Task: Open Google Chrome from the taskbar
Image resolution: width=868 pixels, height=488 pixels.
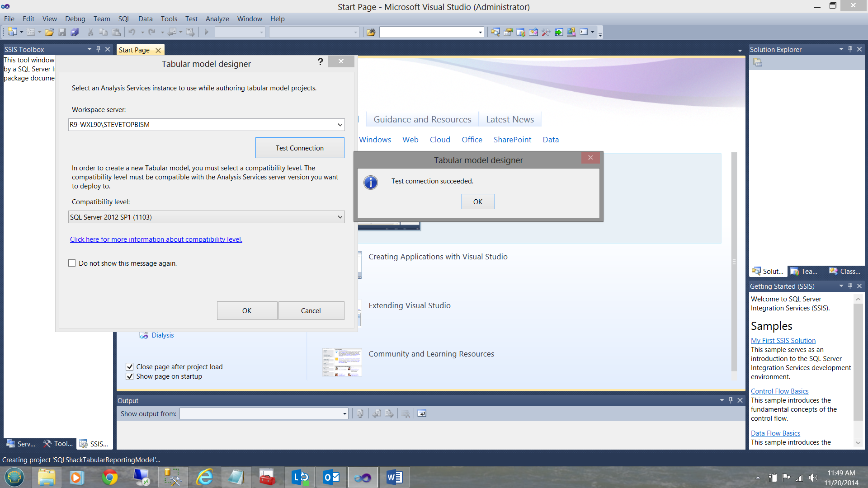Action: click(x=109, y=477)
